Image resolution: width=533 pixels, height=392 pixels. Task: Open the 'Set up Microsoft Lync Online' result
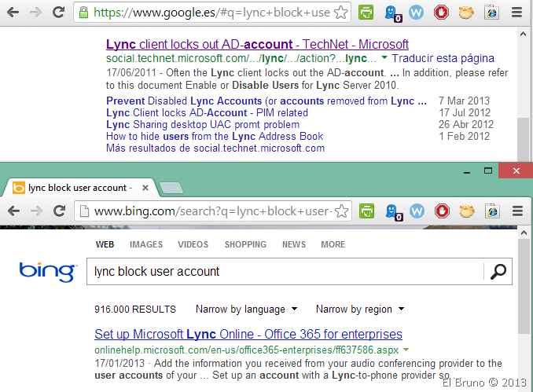[248, 334]
